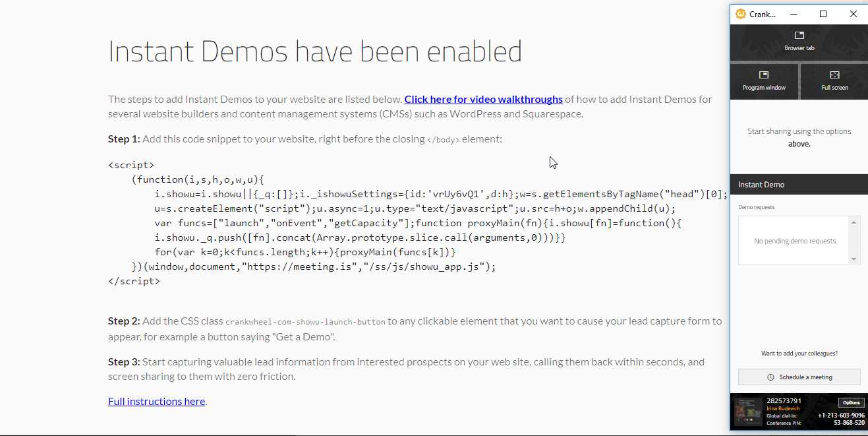Open the Options button in footer

pyautogui.click(x=851, y=402)
